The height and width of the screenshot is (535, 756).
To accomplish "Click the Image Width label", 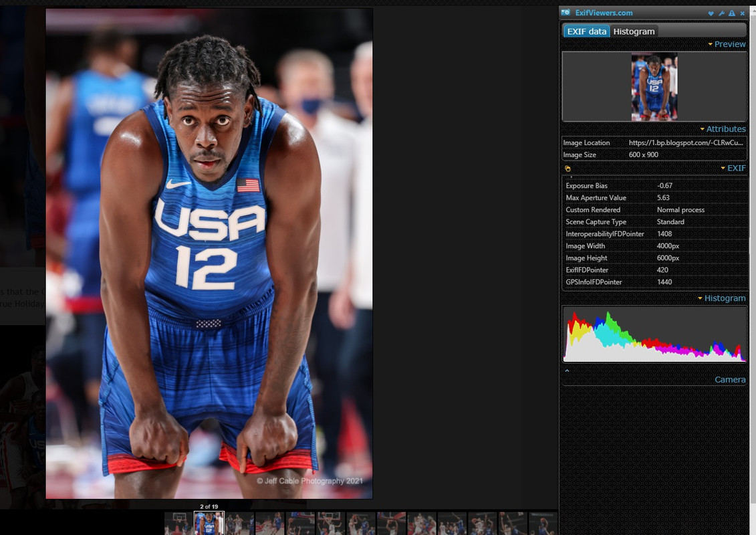I will tap(586, 246).
